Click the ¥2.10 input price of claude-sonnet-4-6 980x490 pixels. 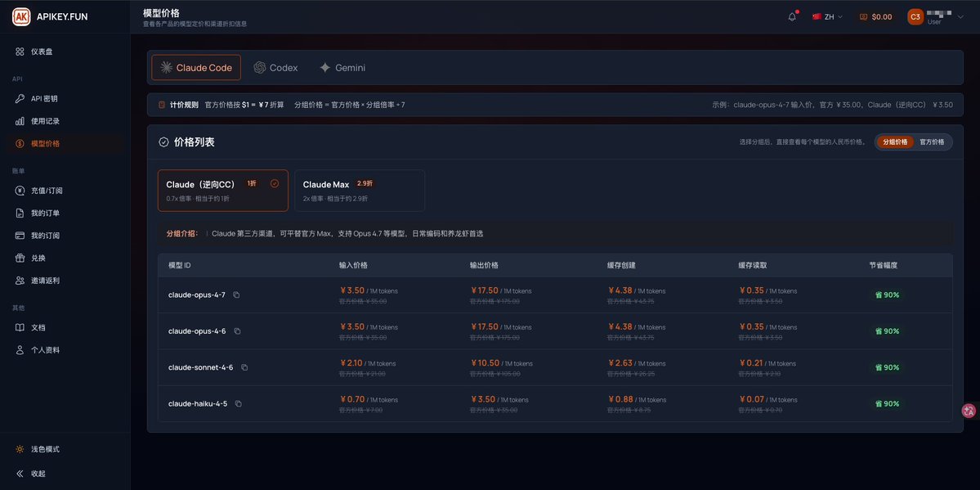click(x=352, y=363)
